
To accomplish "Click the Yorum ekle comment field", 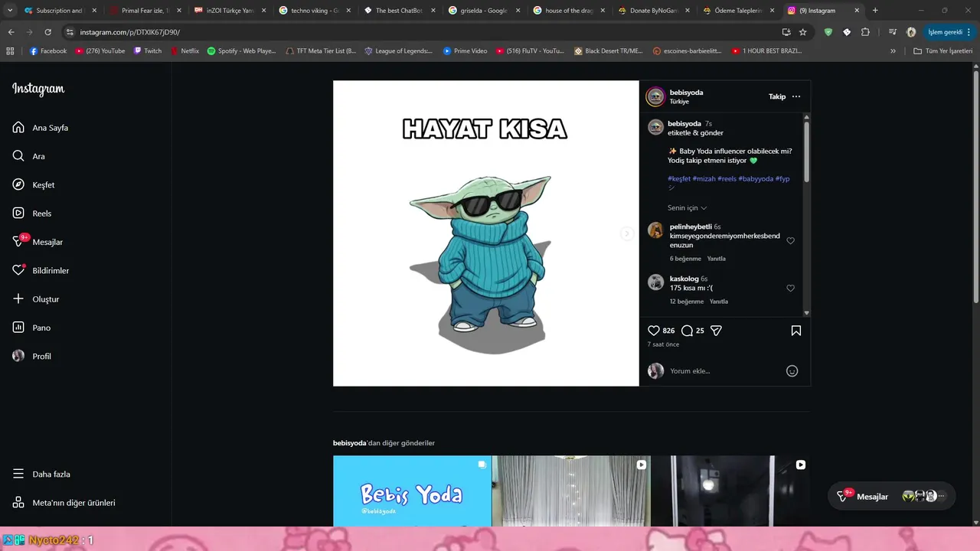I will tap(724, 371).
